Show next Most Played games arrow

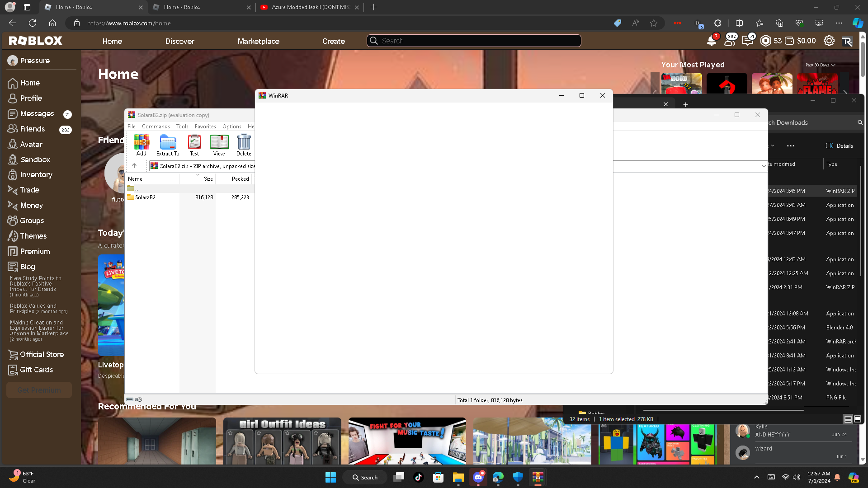click(845, 92)
